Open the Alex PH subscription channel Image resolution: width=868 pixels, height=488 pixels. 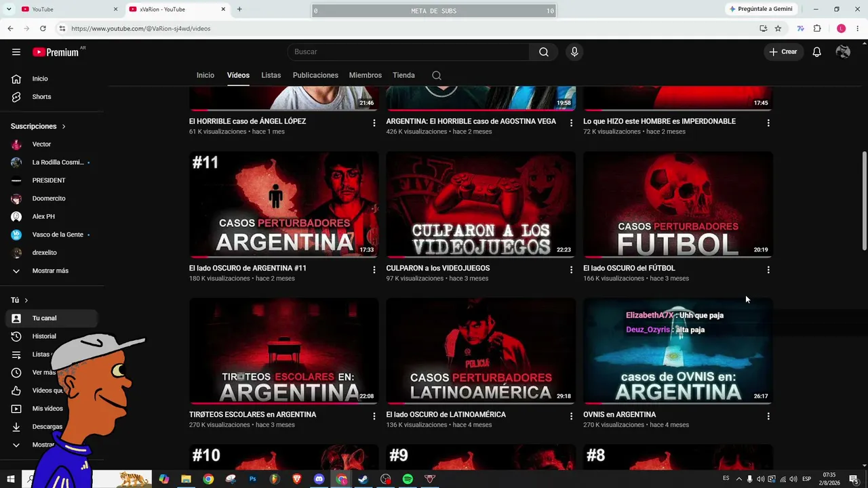[x=52, y=217]
